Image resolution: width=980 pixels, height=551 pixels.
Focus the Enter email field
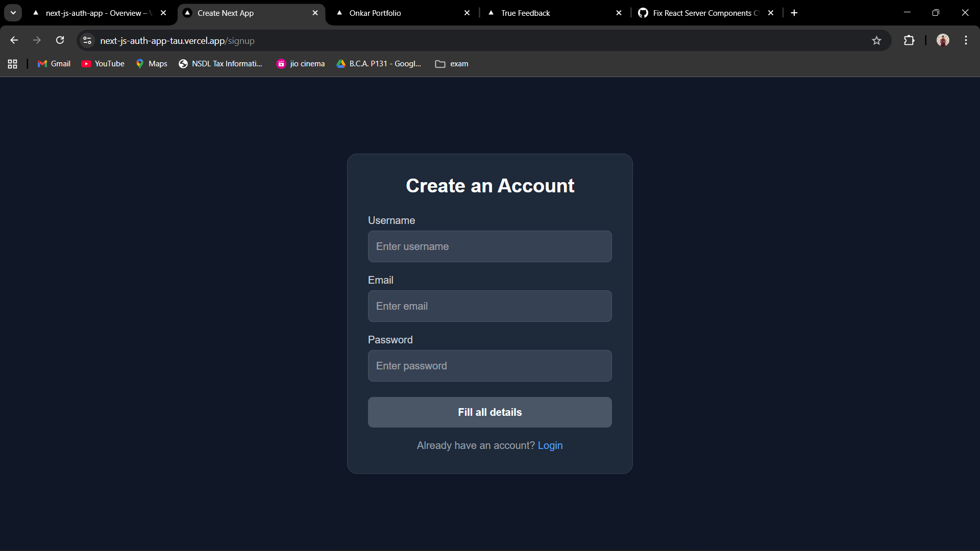pyautogui.click(x=489, y=306)
